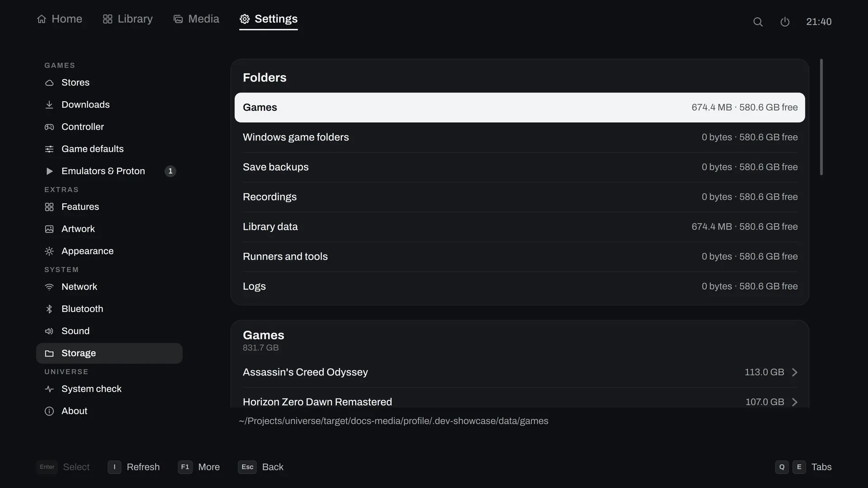Open the power menu icon
Viewport: 868px width, 488px height.
point(785,22)
